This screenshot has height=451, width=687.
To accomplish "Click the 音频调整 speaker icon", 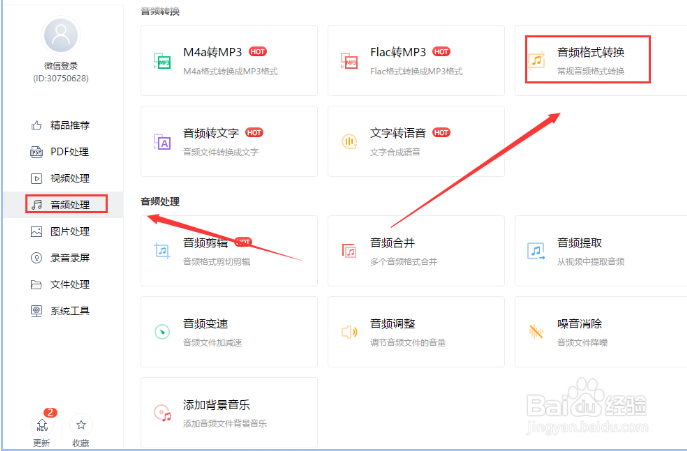I will pos(349,332).
